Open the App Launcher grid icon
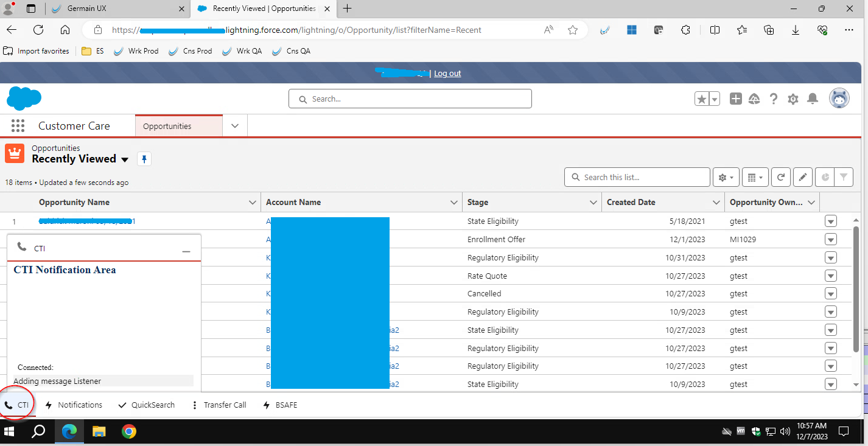The image size is (868, 446). [18, 125]
